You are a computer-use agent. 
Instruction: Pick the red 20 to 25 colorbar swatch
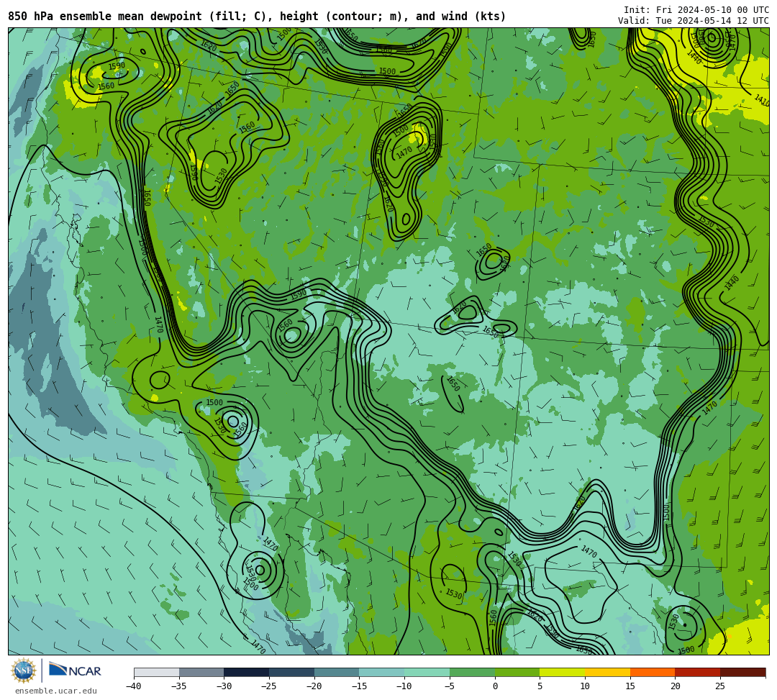click(698, 672)
